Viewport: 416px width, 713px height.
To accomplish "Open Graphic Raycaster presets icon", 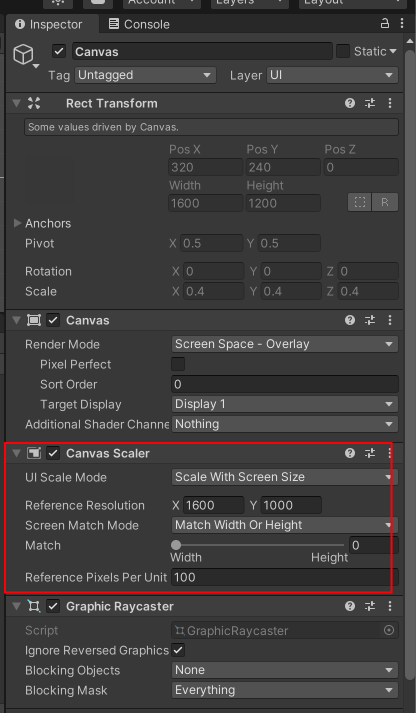I will [370, 606].
